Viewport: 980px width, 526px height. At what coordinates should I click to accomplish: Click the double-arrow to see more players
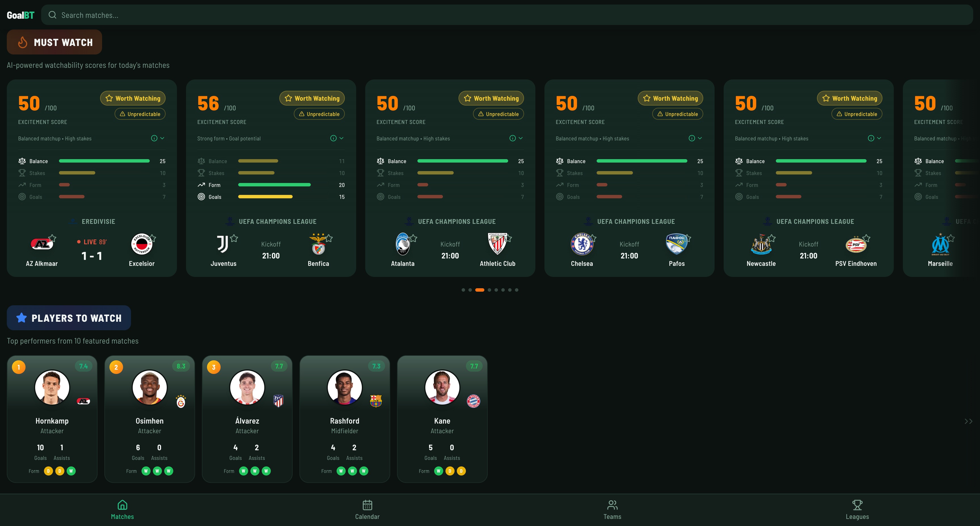(968, 421)
